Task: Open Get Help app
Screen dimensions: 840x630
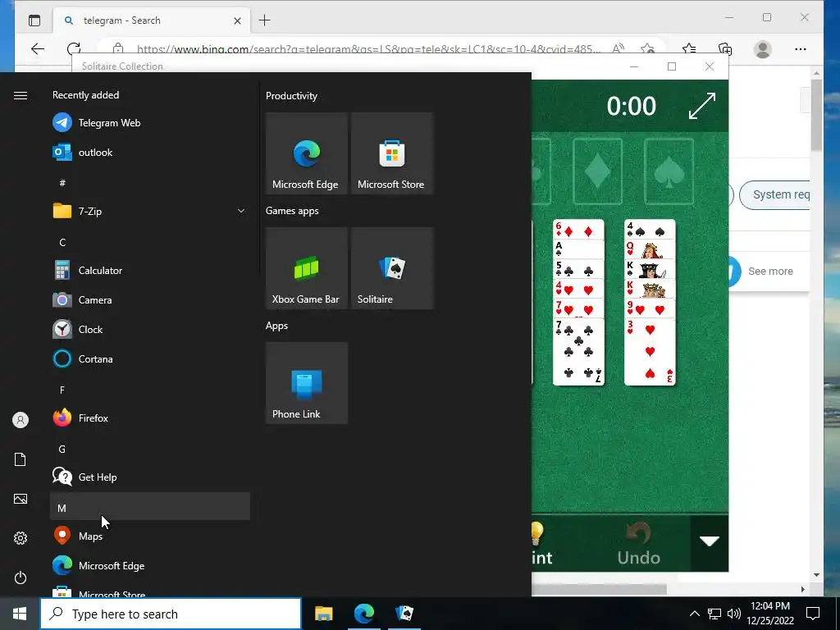Action: (150, 477)
